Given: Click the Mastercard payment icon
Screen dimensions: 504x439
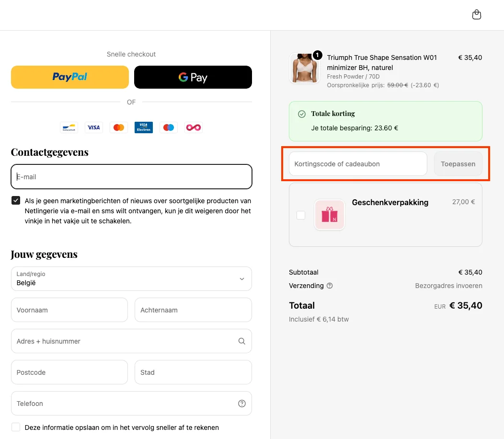Looking at the screenshot, I should [118, 127].
